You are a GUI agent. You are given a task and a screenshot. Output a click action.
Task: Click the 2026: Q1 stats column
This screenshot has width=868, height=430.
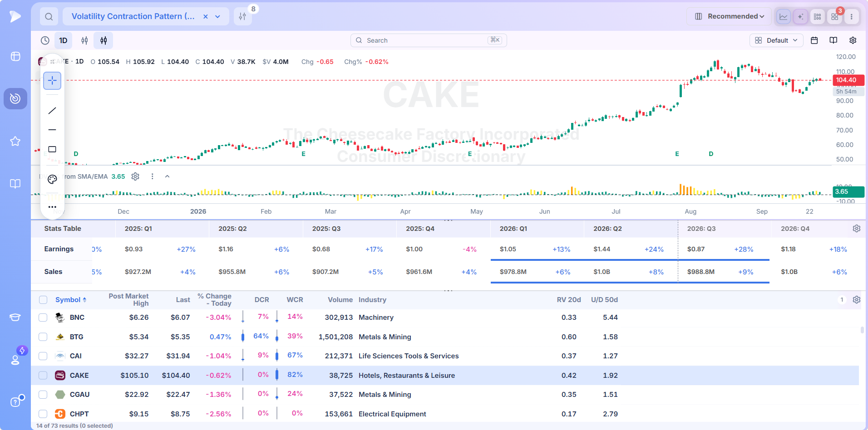click(x=513, y=229)
